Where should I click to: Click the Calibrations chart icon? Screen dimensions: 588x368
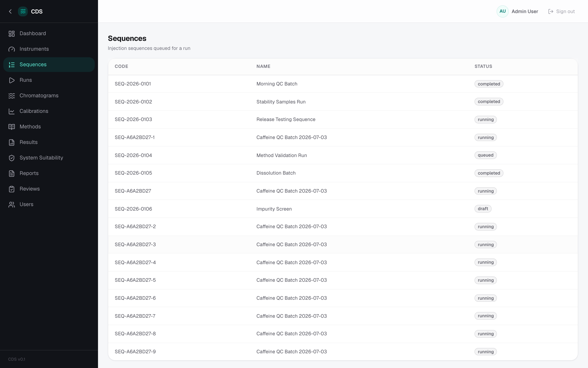pyautogui.click(x=11, y=111)
